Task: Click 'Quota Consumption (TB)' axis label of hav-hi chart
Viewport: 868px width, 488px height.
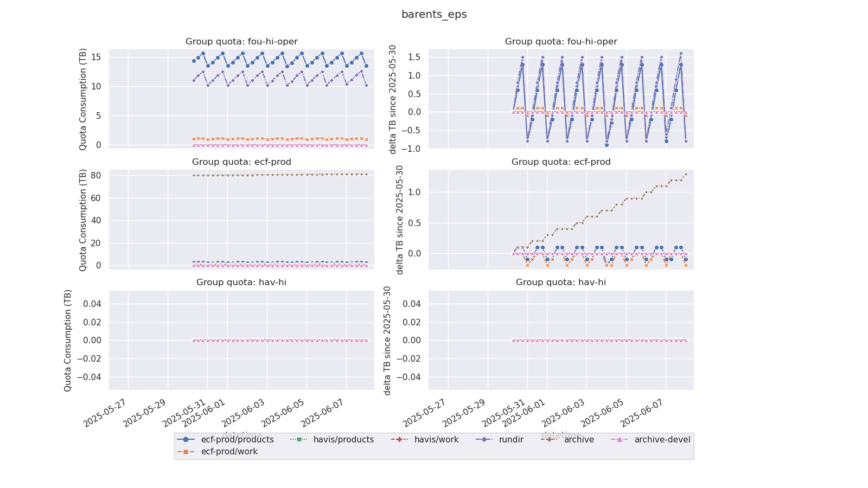Action: click(68, 340)
